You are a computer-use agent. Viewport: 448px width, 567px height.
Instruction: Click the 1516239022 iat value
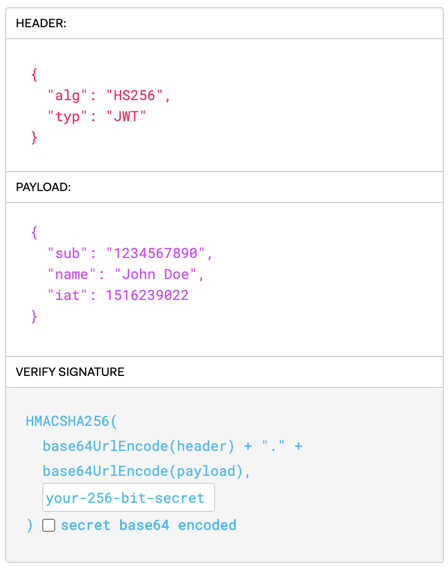click(x=147, y=295)
